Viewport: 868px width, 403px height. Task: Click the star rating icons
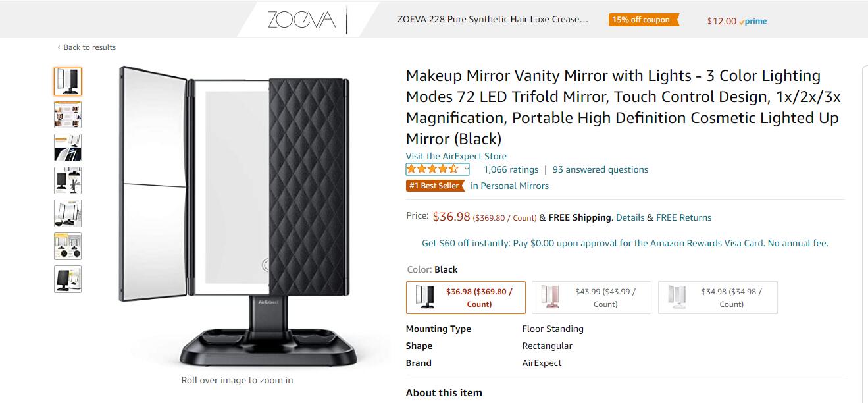pyautogui.click(x=433, y=169)
